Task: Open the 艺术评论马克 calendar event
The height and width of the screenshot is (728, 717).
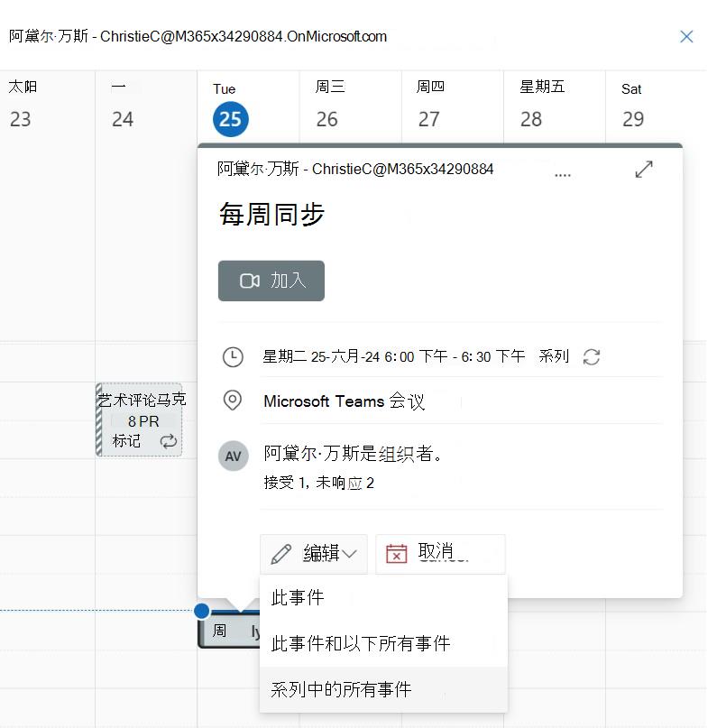Action: pyautogui.click(x=139, y=419)
